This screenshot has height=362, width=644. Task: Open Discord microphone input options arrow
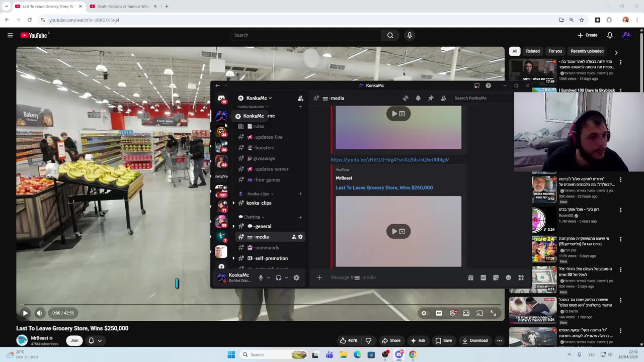coord(268,278)
